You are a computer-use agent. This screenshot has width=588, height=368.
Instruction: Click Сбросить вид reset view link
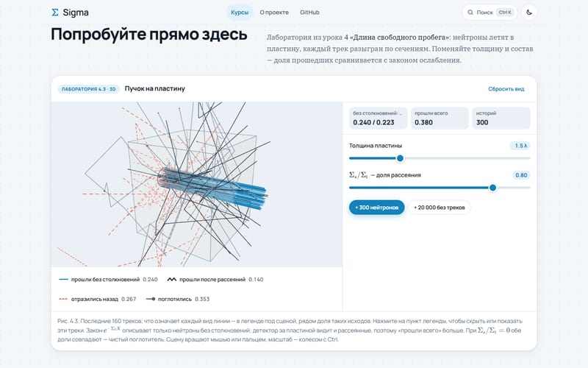(x=506, y=89)
